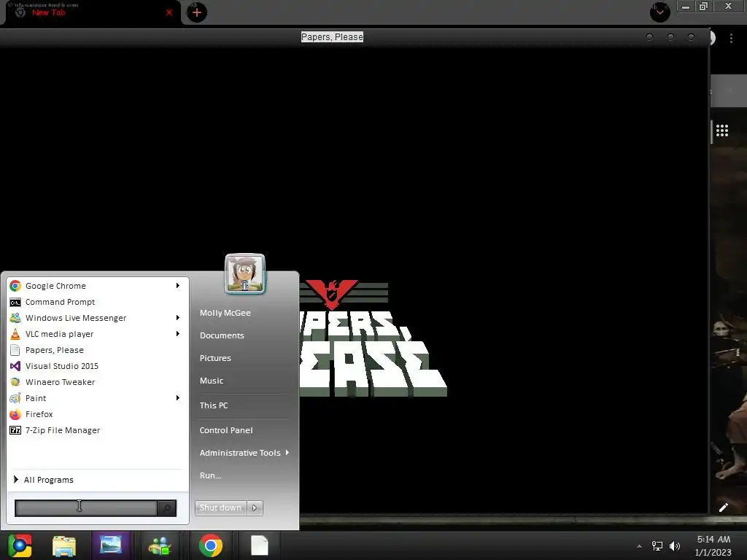
Task: Click the Papers, Please window title
Action: click(x=332, y=37)
